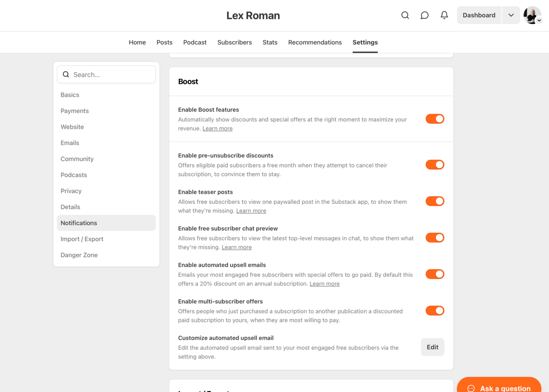Select the Settings tab
The height and width of the screenshot is (392, 549).
(365, 42)
